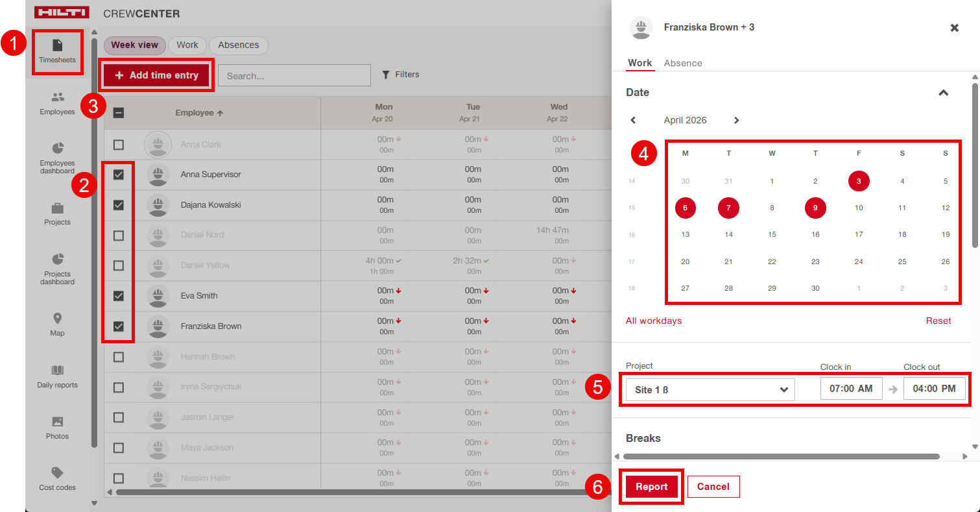The width and height of the screenshot is (980, 512).
Task: Open Cost codes in sidebar
Action: (x=57, y=479)
